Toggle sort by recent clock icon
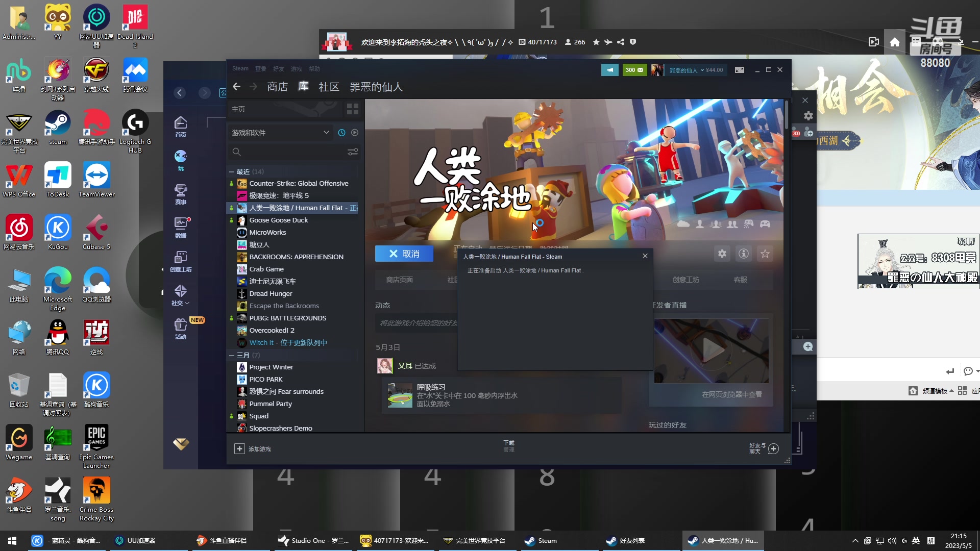This screenshot has width=980, height=551. 341,133
